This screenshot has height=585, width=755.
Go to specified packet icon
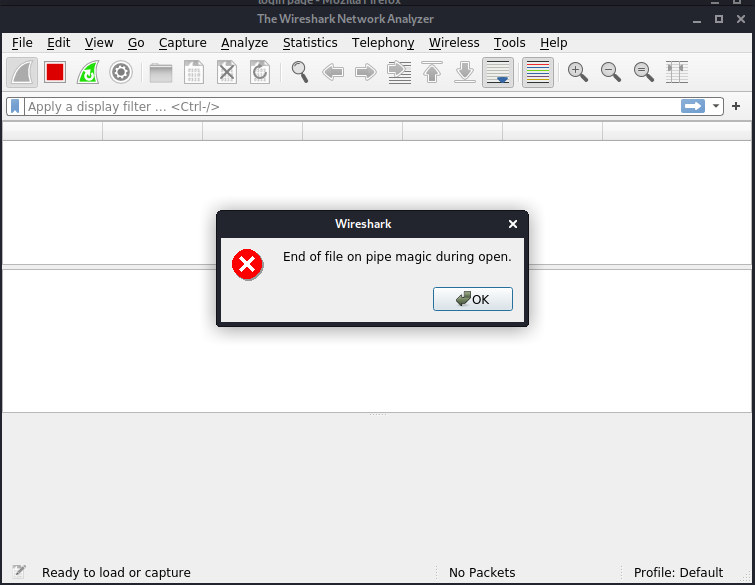point(399,73)
